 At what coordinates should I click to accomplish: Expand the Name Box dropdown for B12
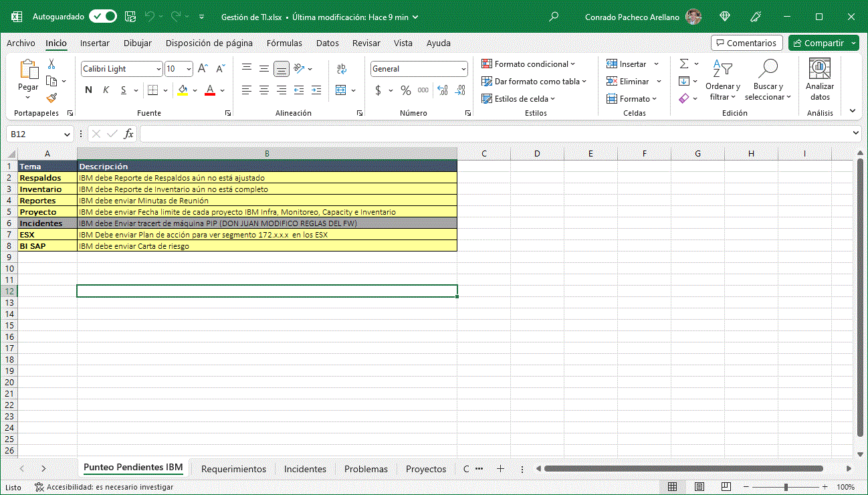[x=66, y=134]
